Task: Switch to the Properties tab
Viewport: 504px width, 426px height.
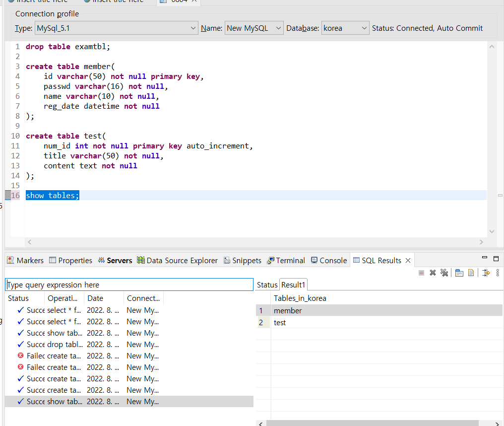Action: click(70, 260)
